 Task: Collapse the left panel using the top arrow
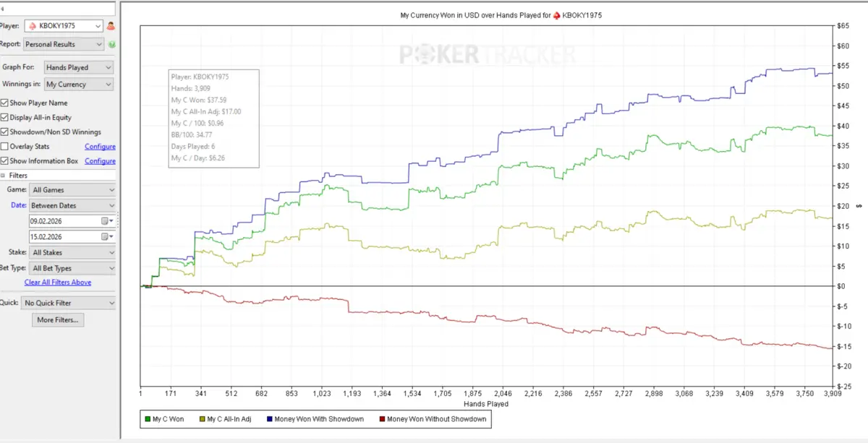point(3,9)
